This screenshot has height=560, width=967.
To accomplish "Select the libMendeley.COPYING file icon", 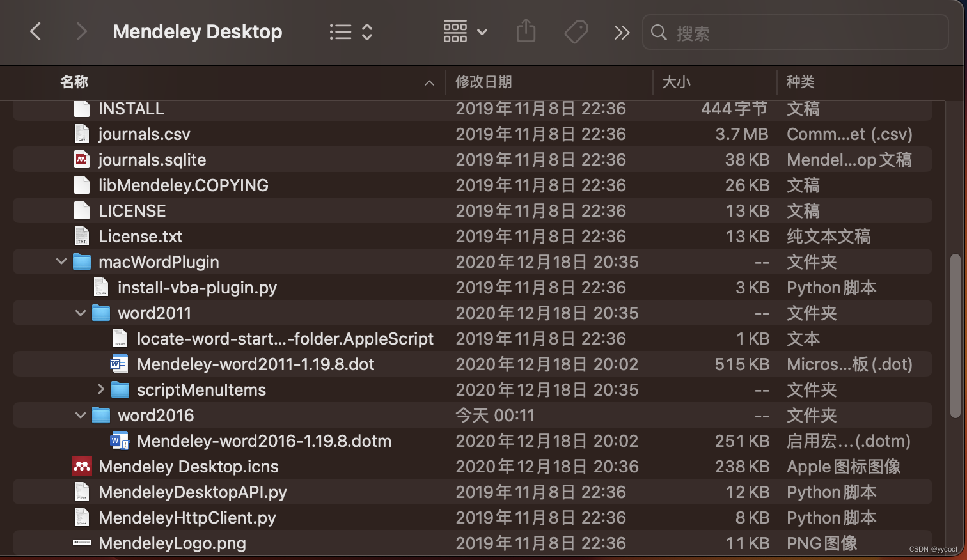I will (82, 185).
